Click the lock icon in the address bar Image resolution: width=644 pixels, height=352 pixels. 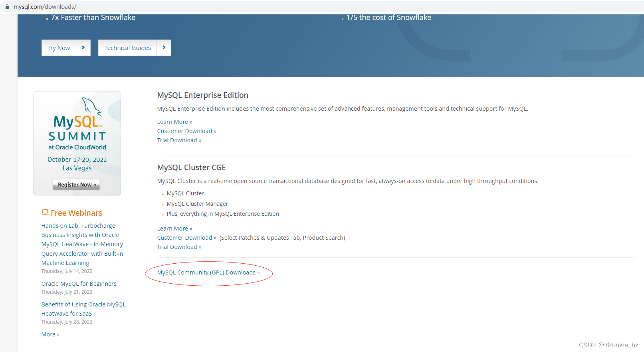[7, 7]
